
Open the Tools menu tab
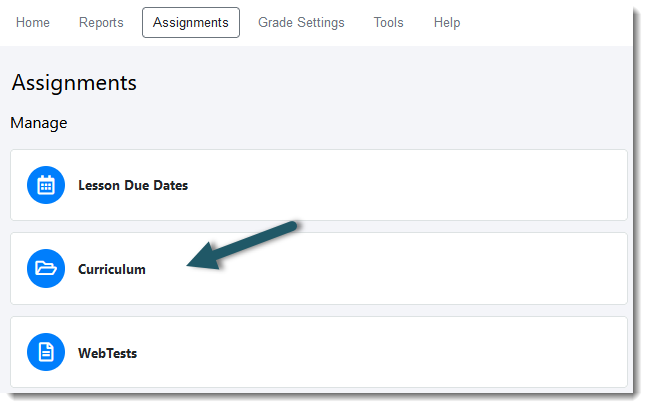coord(388,22)
